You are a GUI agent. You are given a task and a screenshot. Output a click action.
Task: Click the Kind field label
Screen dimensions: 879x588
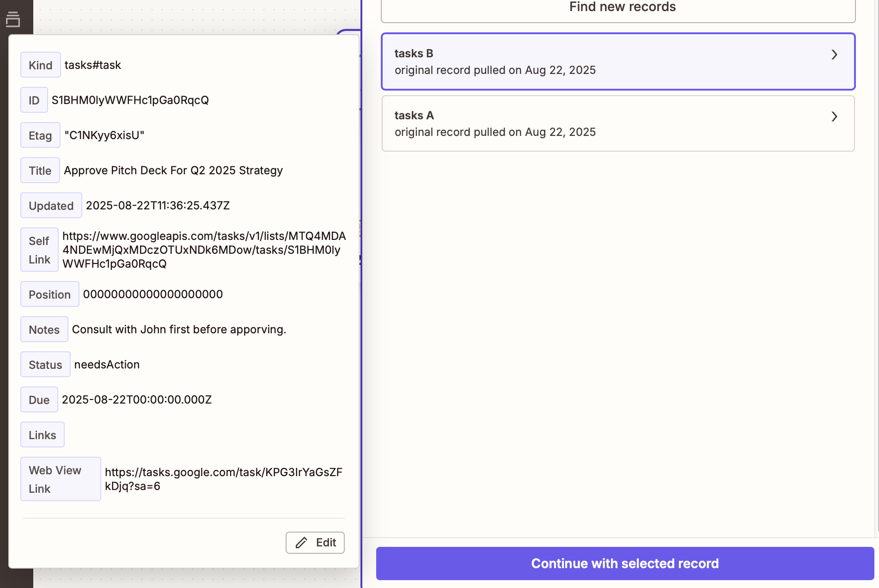pyautogui.click(x=41, y=65)
